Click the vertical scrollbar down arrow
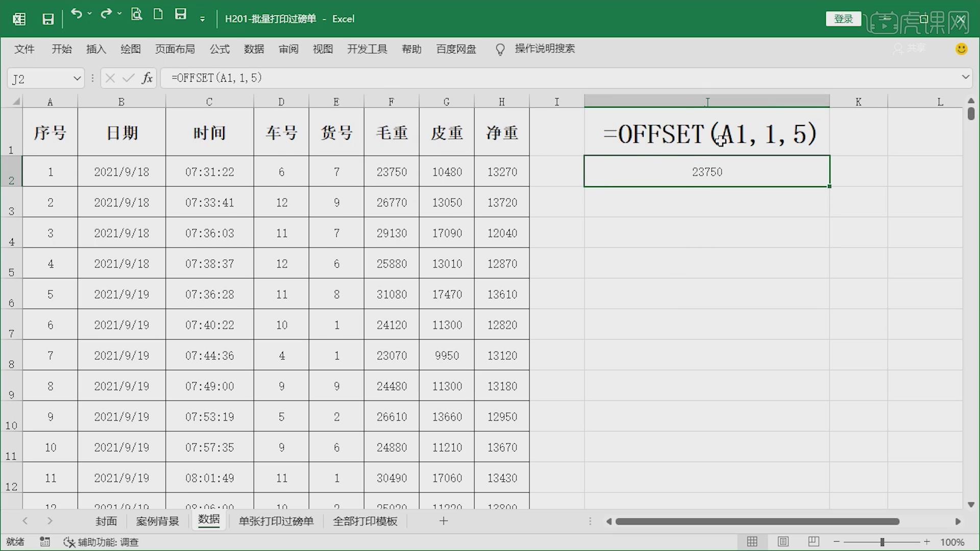Image resolution: width=980 pixels, height=551 pixels. (x=971, y=504)
